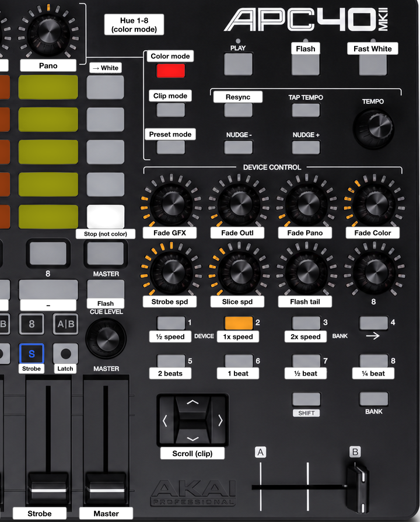Choose the 1 beat button
This screenshot has width=420, height=522.
(239, 361)
